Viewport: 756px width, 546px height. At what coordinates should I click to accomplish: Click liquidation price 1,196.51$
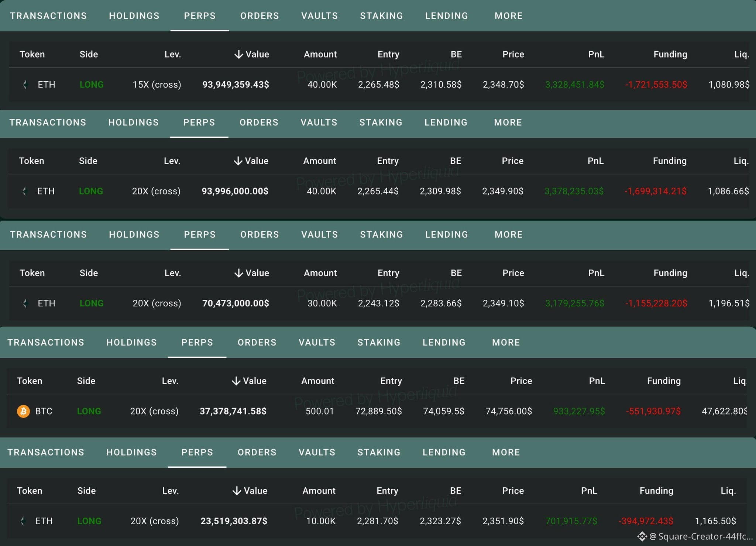click(x=729, y=303)
